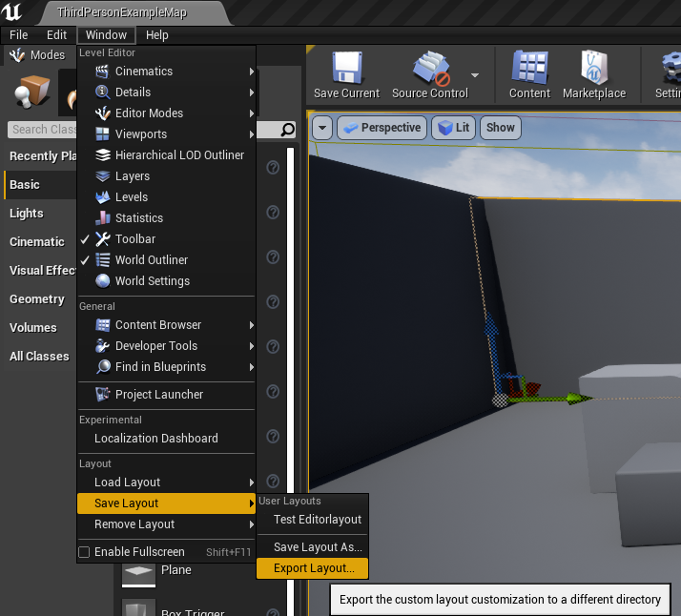Viewport: 681px width, 616px height.
Task: Select the Test Editorlayout user layout
Action: tap(313, 520)
